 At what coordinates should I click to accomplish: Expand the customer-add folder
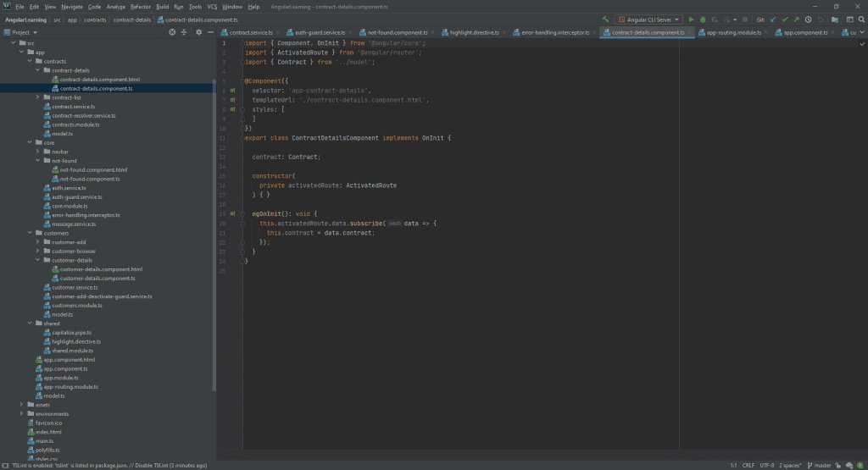[x=37, y=242]
